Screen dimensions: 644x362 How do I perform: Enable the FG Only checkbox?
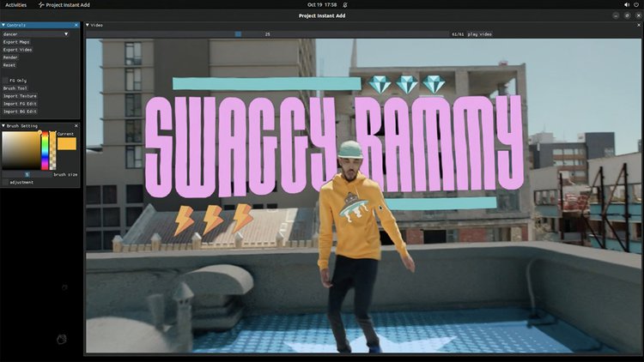tap(5, 81)
